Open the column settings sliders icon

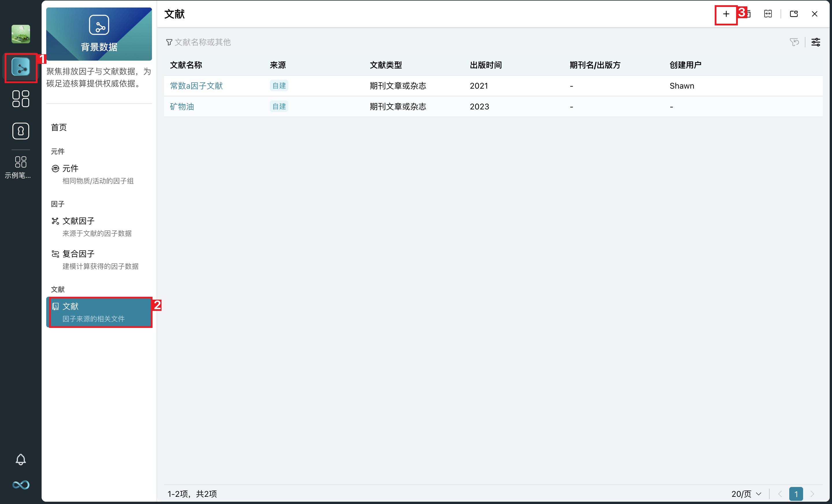816,42
